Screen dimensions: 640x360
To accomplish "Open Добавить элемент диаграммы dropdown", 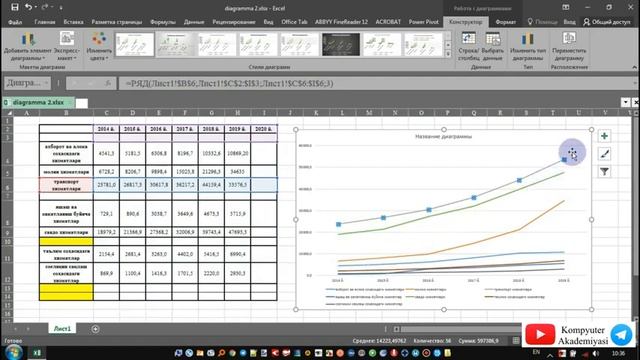I will click(x=28, y=47).
